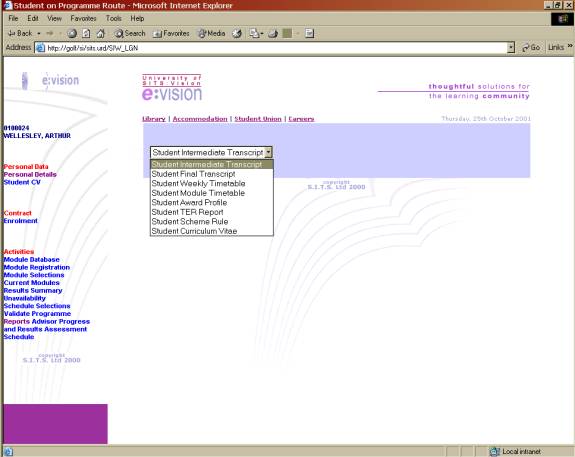Go to the Home page icon

[100, 33]
